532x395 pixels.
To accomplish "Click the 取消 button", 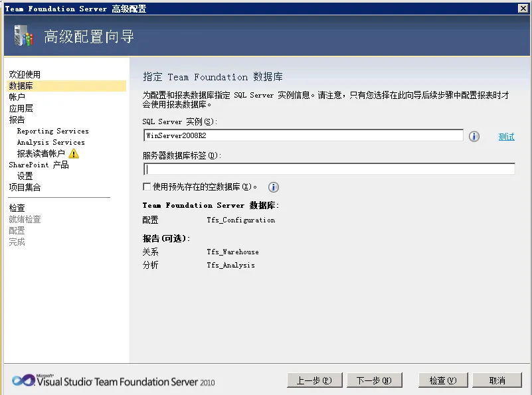I will point(497,380).
